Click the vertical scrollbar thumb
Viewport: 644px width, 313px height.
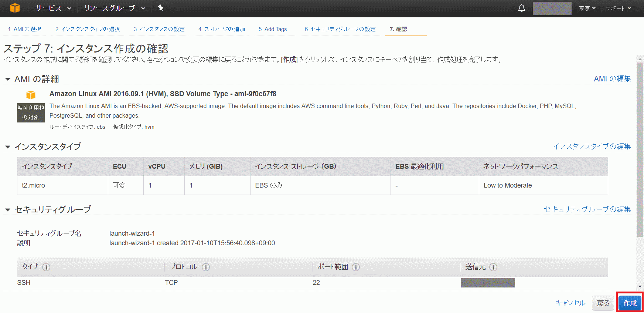pos(640,149)
